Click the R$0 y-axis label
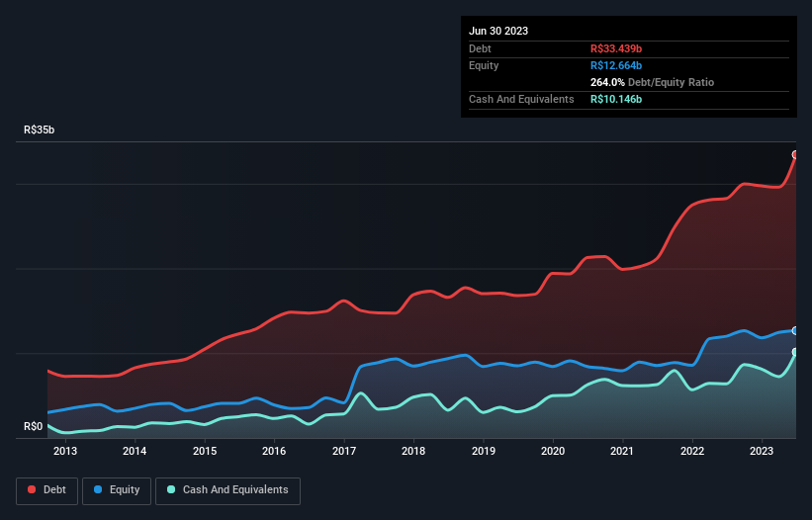This screenshot has height=520, width=812. 34,427
